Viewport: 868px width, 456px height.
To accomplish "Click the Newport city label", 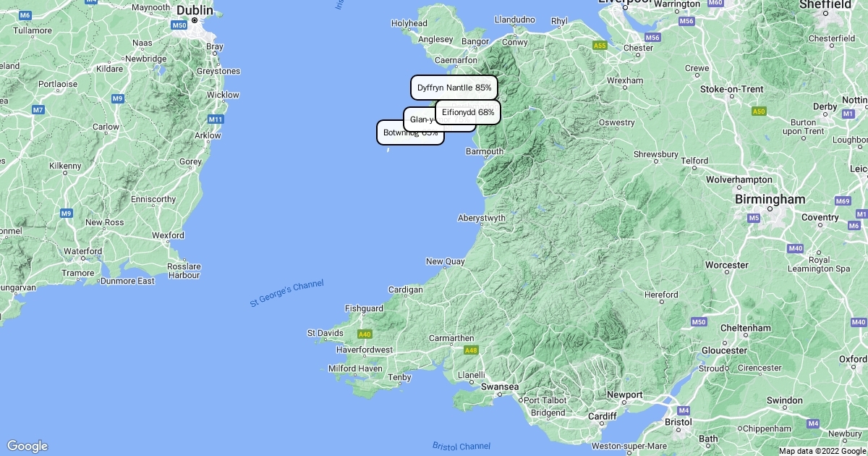I will pos(624,394).
